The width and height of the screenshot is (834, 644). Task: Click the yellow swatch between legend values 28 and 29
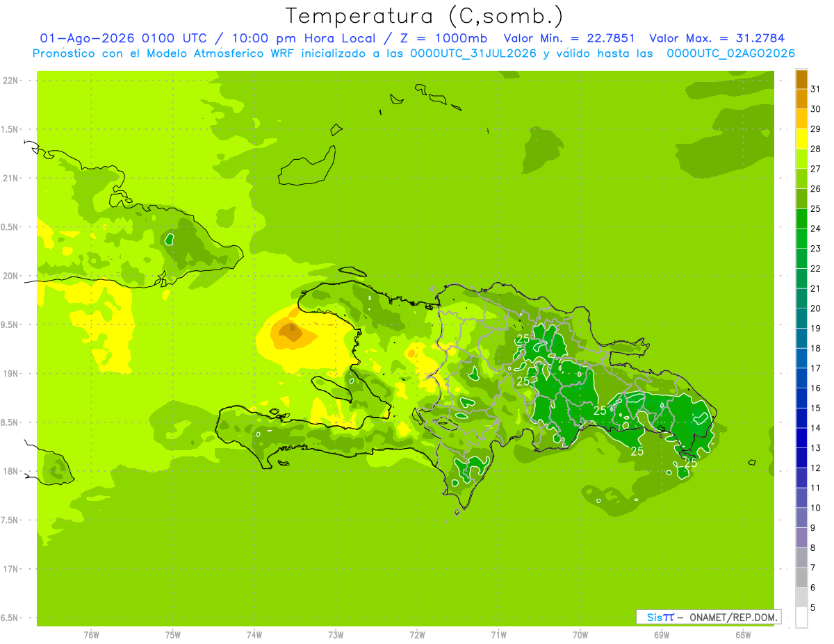[801, 140]
